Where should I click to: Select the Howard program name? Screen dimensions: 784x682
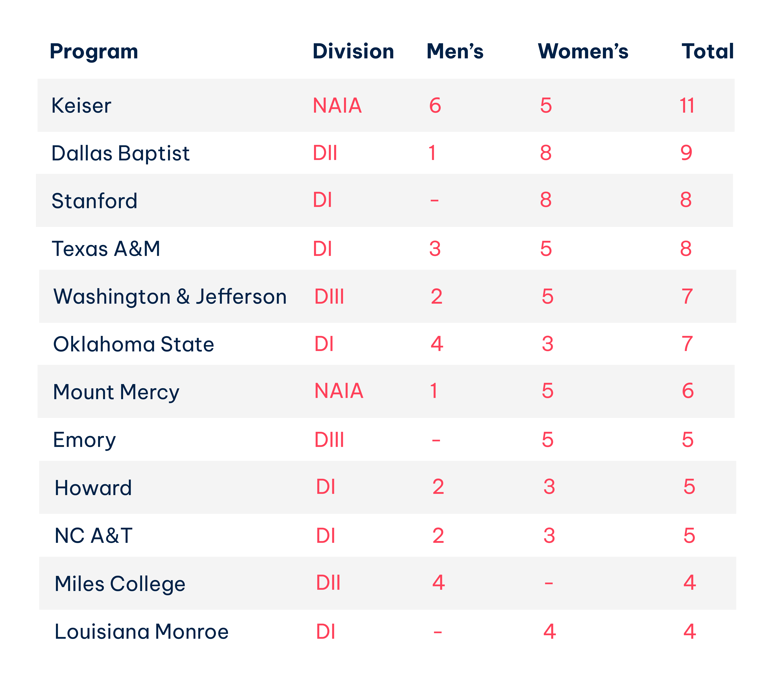pos(93,488)
